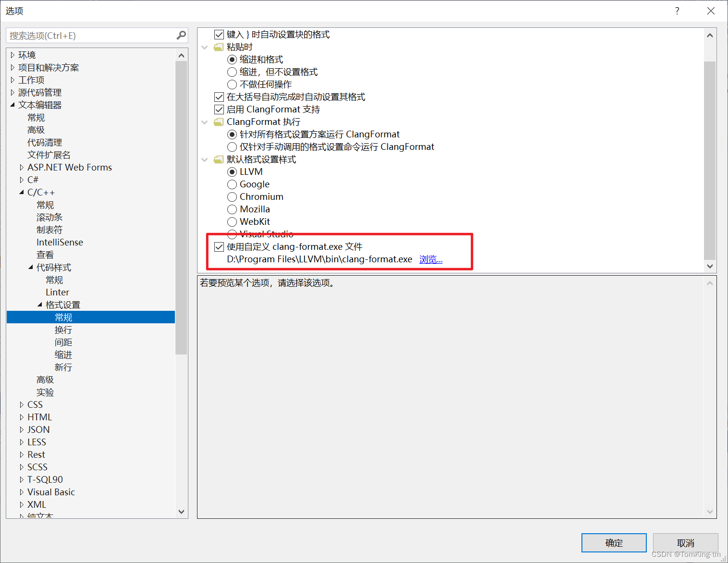Uncheck 启用 ClangFormat 支持
The height and width of the screenshot is (563, 728).
(219, 109)
